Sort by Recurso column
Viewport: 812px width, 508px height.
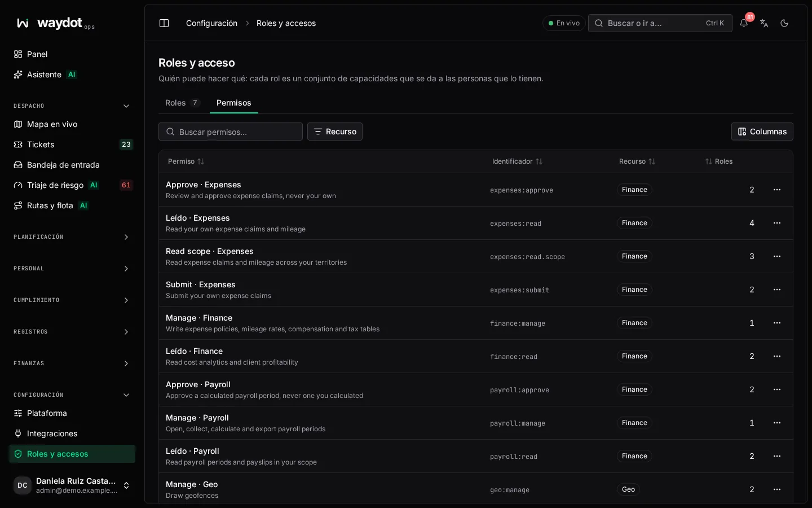[637, 161]
